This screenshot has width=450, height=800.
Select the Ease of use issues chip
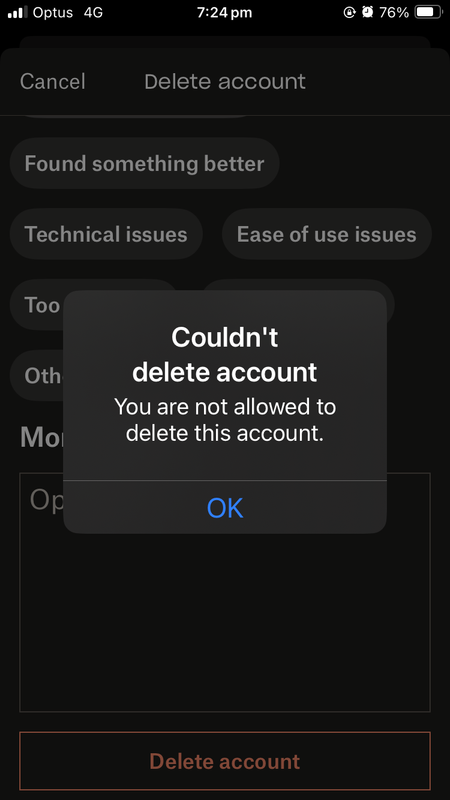click(x=327, y=235)
